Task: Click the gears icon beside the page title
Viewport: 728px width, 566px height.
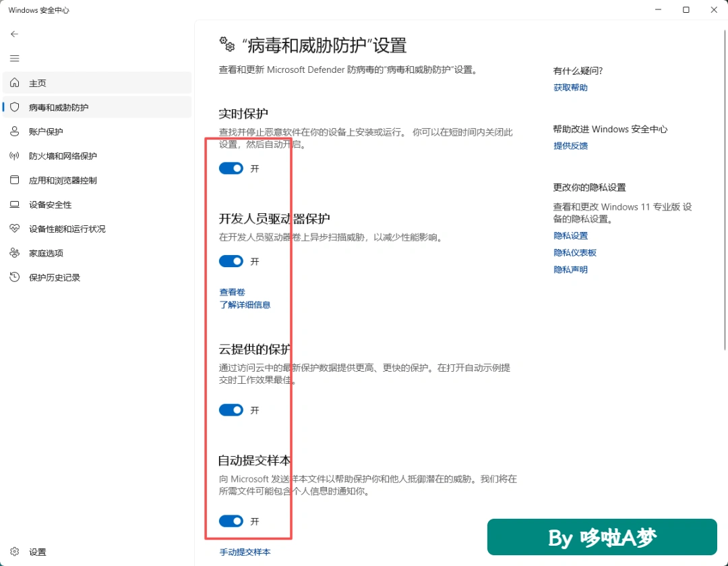Action: coord(227,44)
